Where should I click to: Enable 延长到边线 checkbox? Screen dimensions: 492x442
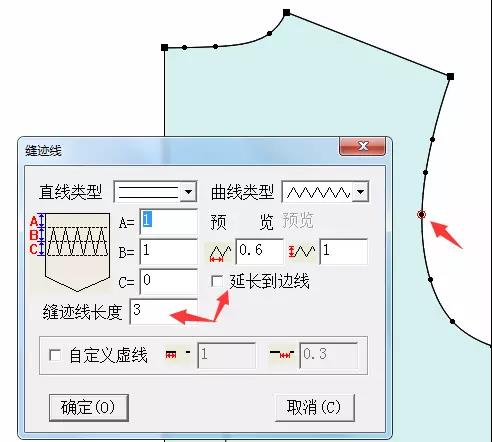217,281
